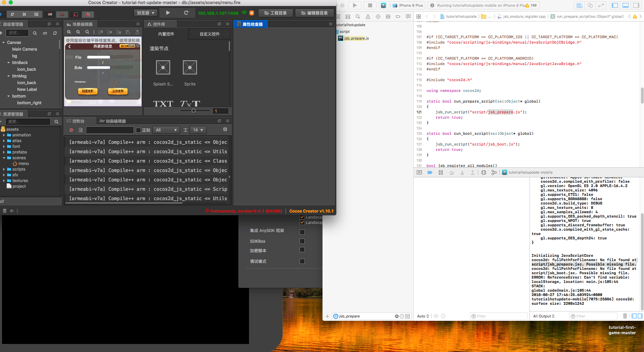
Task: Toggle the console collapse option icon
Action: pyautogui.click(x=225, y=129)
